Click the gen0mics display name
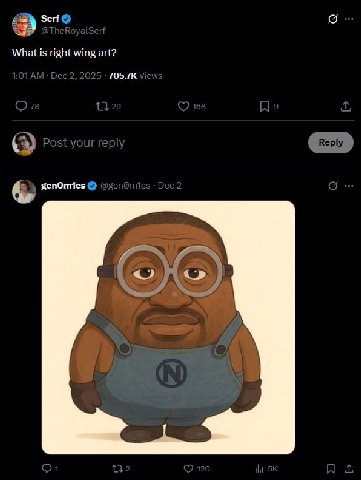The image size is (361, 480). 63,186
